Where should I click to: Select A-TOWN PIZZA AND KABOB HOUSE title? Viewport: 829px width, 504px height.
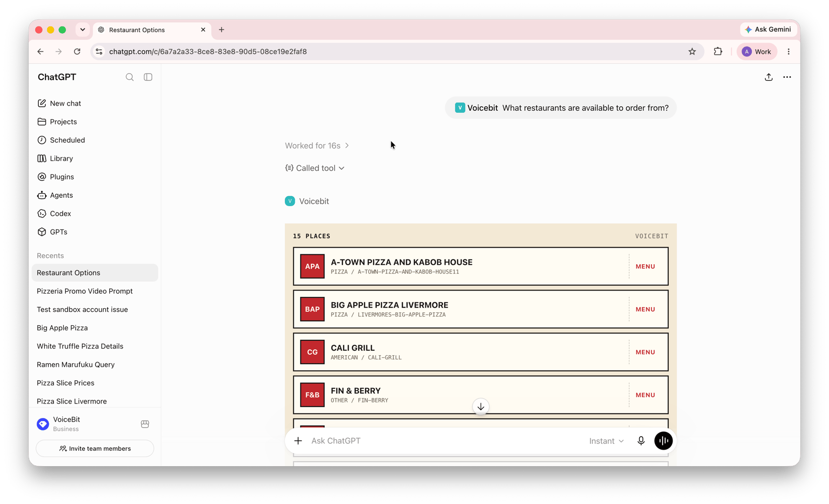pos(402,263)
